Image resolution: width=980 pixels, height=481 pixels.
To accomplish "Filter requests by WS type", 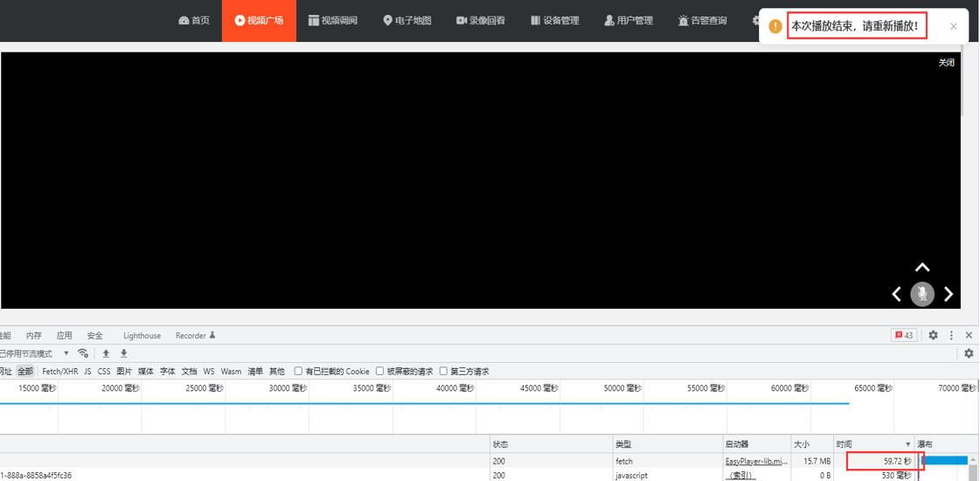I will 209,371.
